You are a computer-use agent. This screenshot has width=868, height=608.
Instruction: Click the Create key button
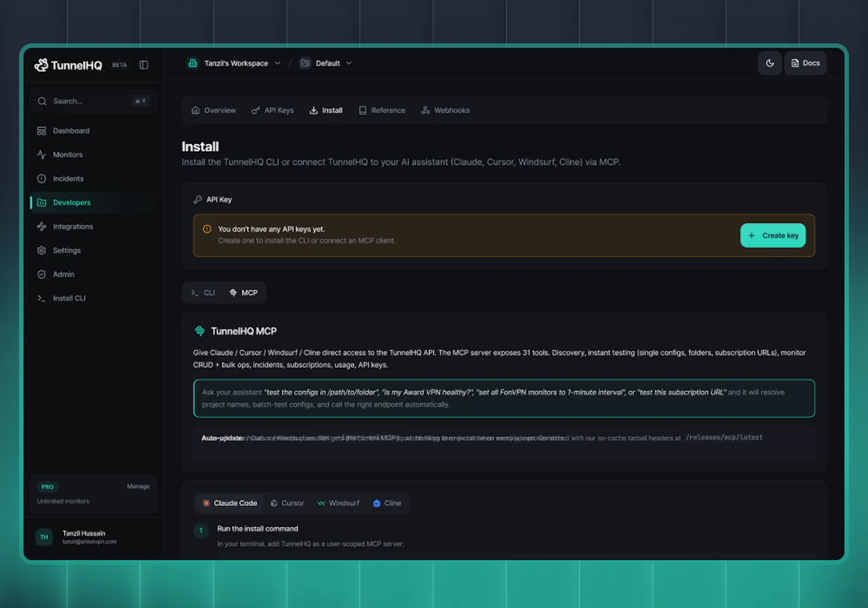point(773,236)
